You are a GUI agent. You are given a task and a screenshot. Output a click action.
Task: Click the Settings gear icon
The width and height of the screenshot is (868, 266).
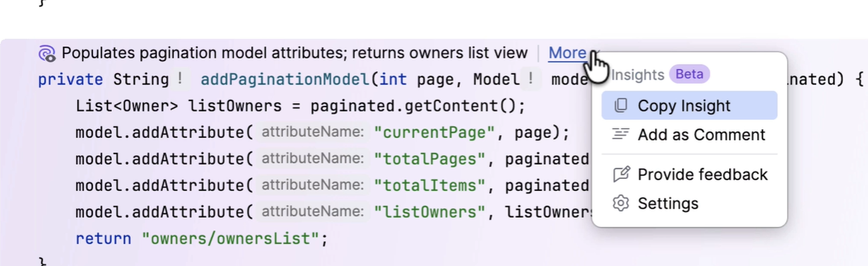pyautogui.click(x=621, y=203)
